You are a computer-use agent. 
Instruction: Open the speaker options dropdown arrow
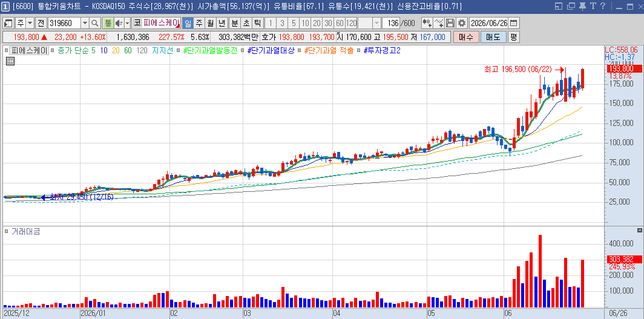[x=127, y=23]
